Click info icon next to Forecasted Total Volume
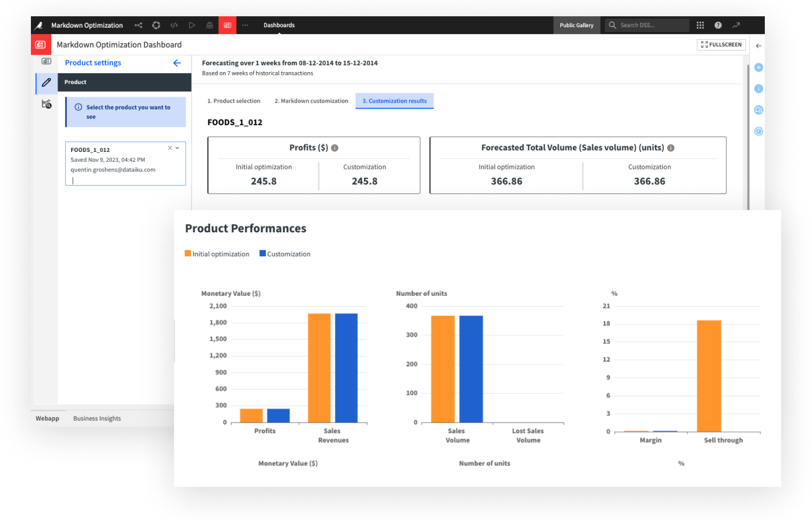The width and height of the screenshot is (812, 521). pyautogui.click(x=671, y=148)
